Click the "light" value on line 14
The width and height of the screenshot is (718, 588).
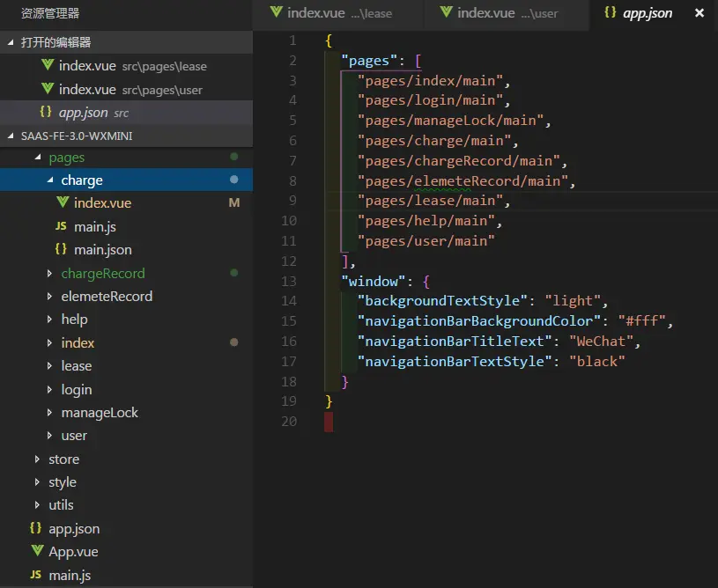pyautogui.click(x=573, y=301)
